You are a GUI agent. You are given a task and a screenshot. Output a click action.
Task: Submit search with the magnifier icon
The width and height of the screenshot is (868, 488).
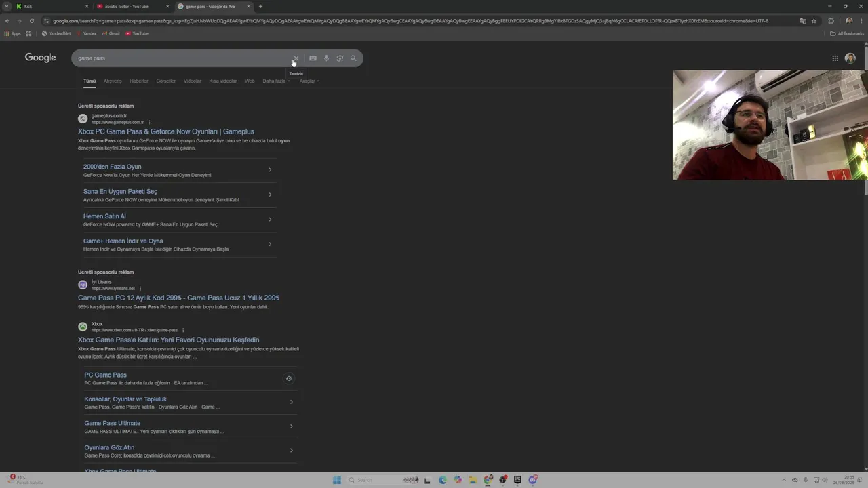pyautogui.click(x=353, y=58)
